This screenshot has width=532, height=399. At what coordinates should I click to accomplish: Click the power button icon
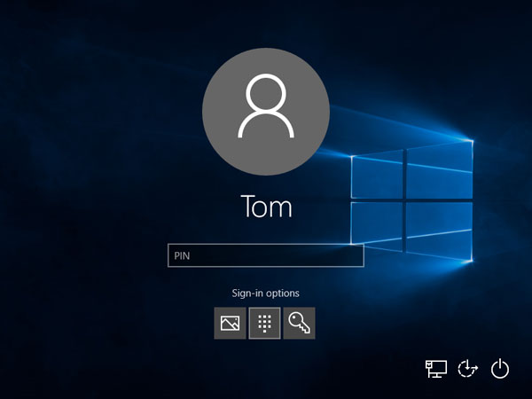click(x=500, y=368)
